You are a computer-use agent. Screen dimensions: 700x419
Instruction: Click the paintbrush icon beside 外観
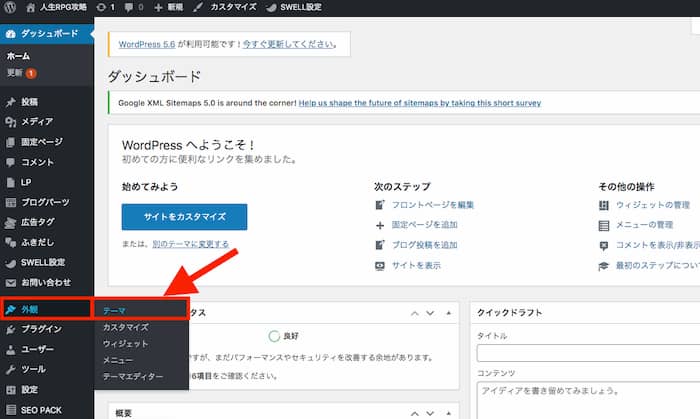click(11, 309)
